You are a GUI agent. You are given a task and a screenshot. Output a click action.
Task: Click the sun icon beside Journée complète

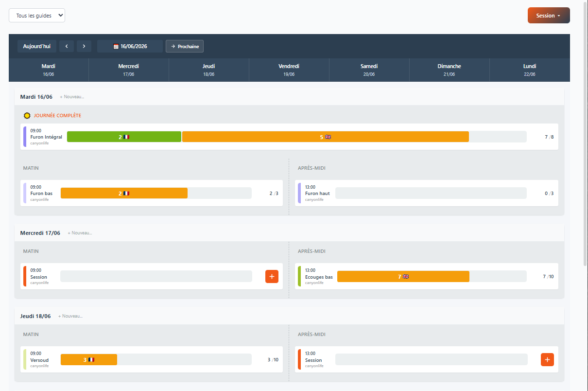27,116
